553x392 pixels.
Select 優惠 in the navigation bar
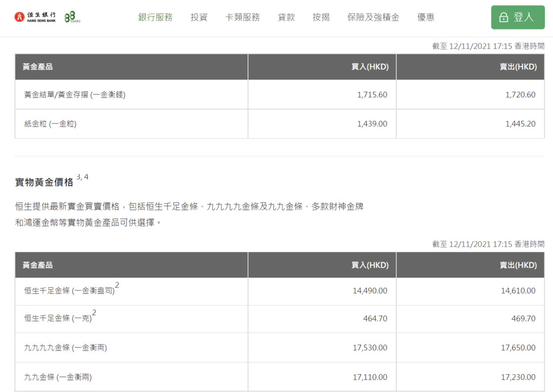(426, 17)
